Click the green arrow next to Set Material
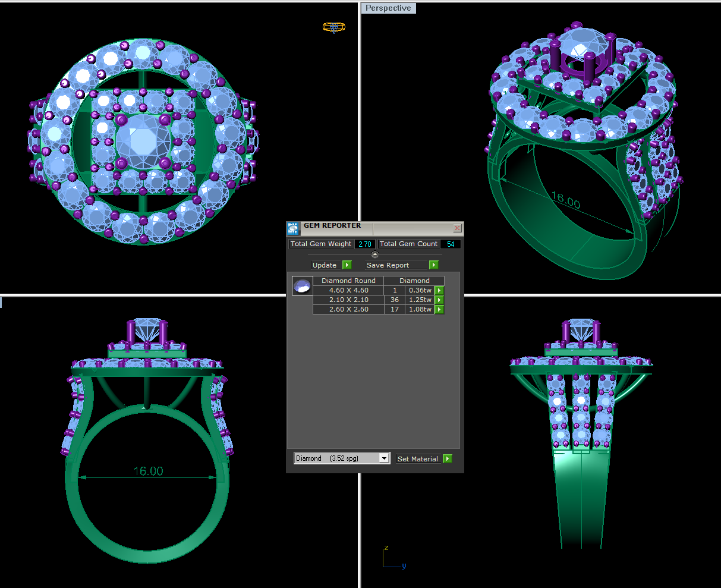 (x=448, y=459)
